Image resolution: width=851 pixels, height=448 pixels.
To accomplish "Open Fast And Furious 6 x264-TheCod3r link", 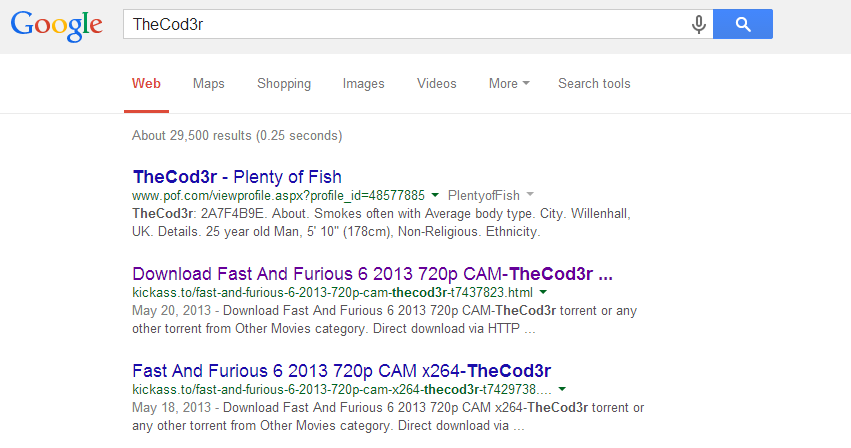I will (341, 370).
